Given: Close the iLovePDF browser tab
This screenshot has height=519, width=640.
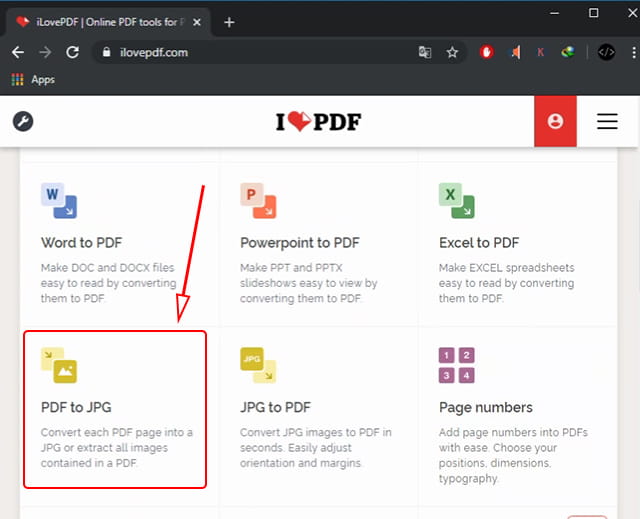Looking at the screenshot, I should 197,22.
